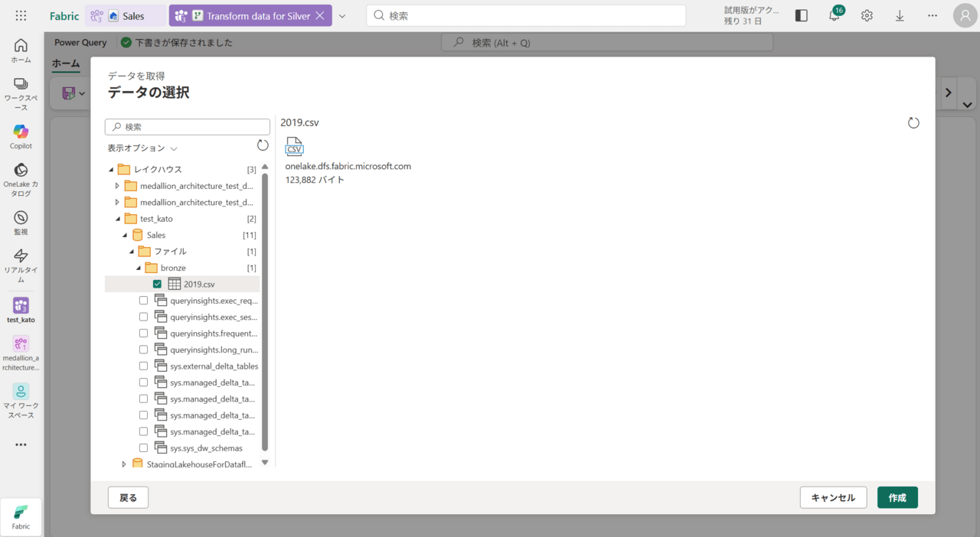The width and height of the screenshot is (980, 537).
Task: Click the download icon in top bar
Action: (900, 15)
